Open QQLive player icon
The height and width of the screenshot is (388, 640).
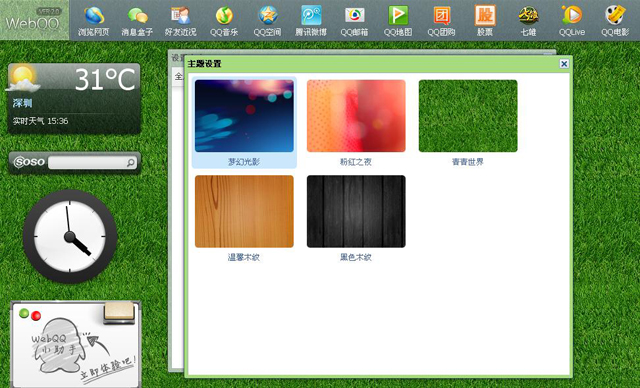pos(572,20)
